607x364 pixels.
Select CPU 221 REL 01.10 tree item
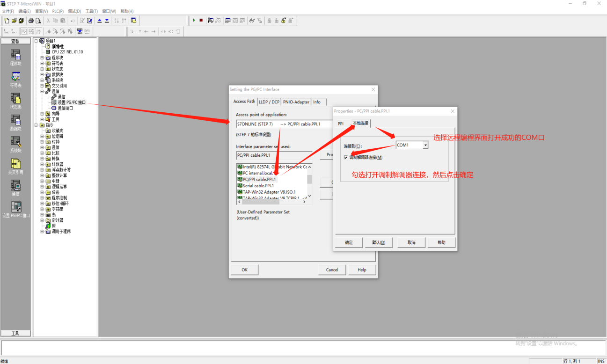(67, 52)
